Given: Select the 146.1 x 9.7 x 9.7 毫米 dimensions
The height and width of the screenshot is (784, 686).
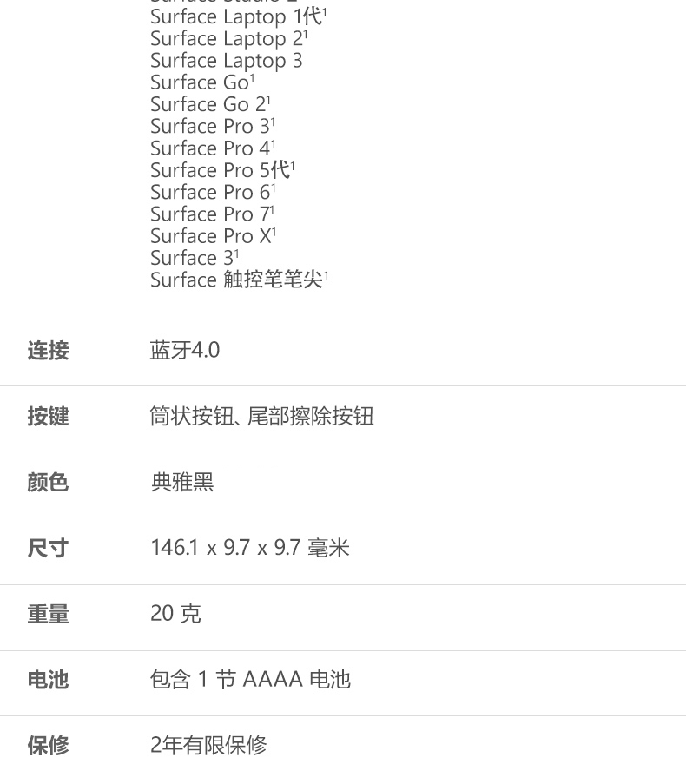Looking at the screenshot, I should (250, 548).
